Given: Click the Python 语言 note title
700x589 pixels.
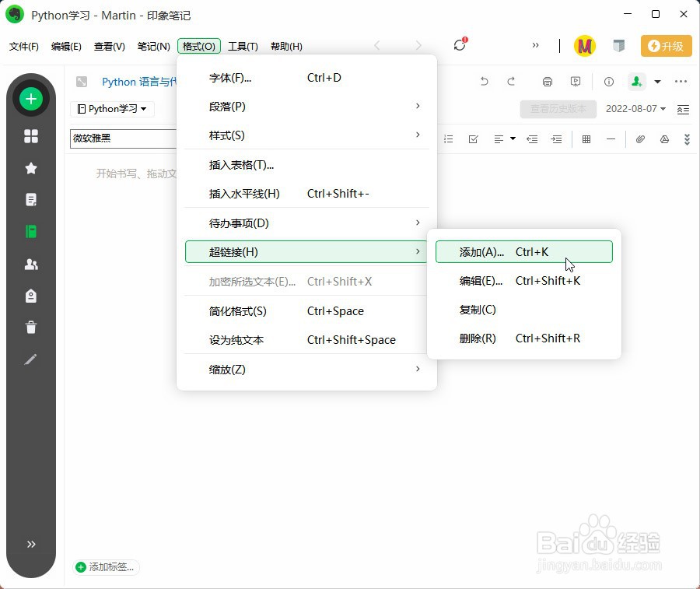Looking at the screenshot, I should [x=139, y=82].
